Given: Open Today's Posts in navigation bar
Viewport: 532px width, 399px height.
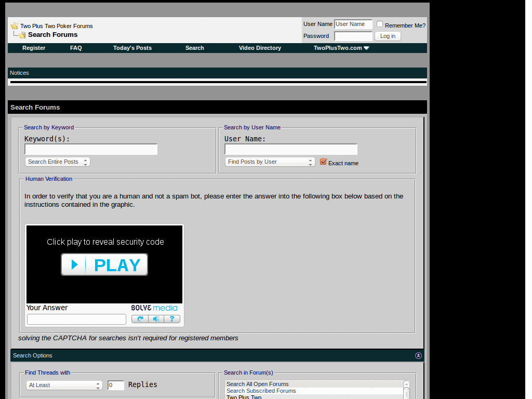Looking at the screenshot, I should (x=132, y=48).
